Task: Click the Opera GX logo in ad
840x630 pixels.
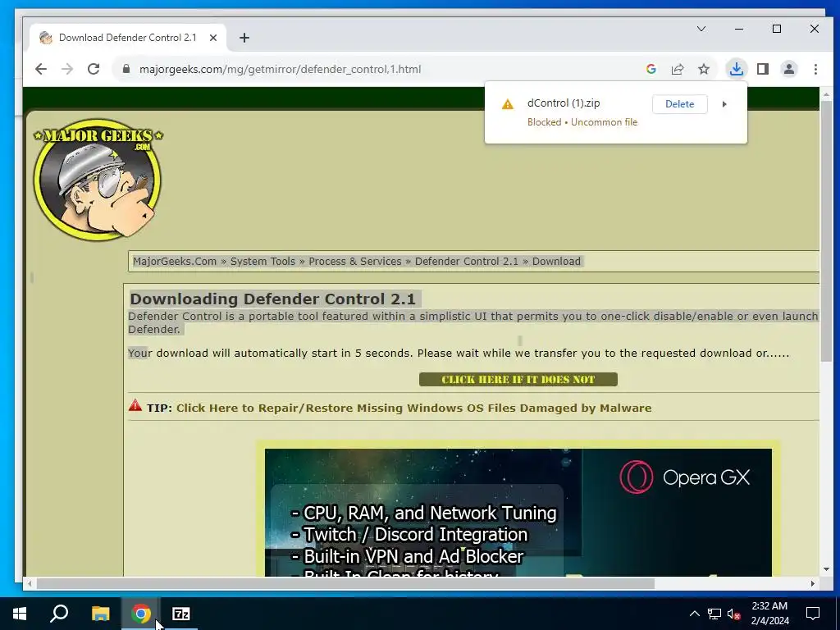Action: point(685,477)
